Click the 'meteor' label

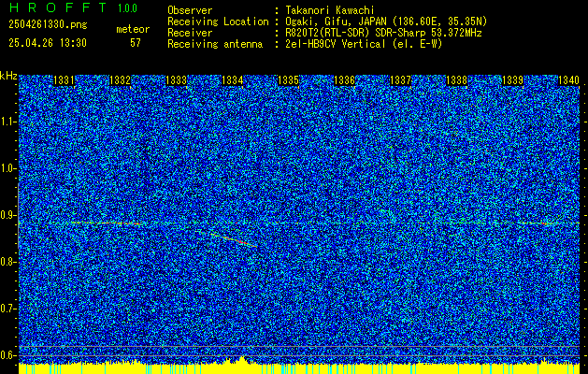(133, 29)
